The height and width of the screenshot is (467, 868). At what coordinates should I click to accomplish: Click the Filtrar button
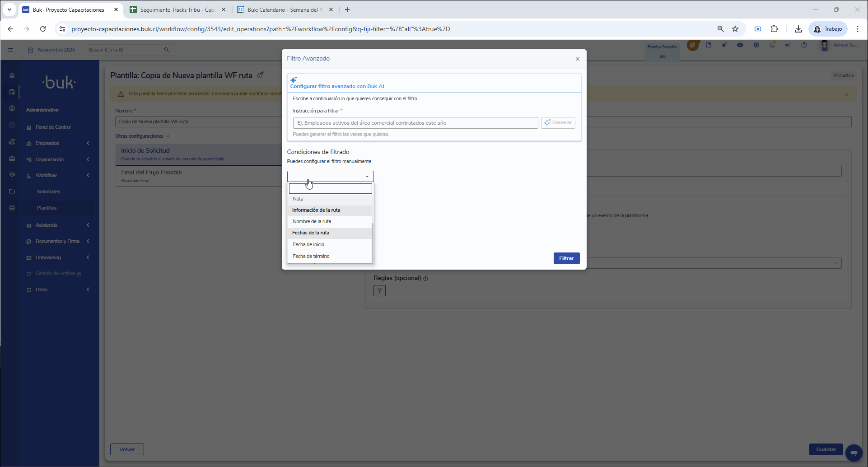[566, 258]
